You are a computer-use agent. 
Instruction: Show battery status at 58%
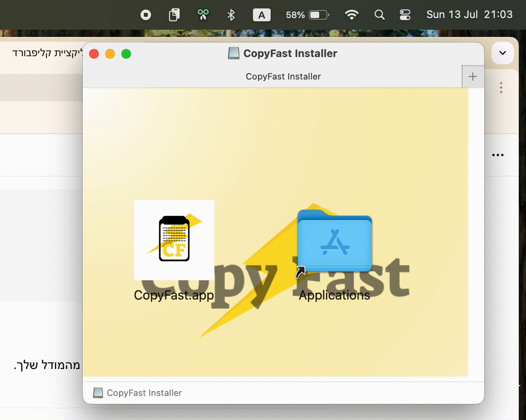307,15
